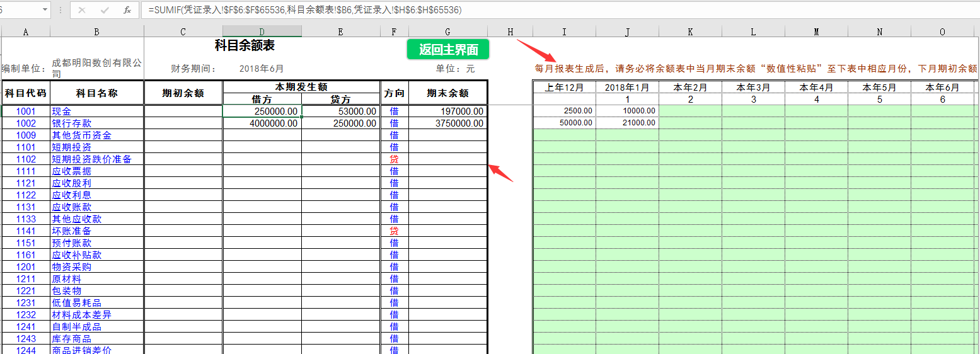Click the 本年2月 header cell

pos(691,88)
